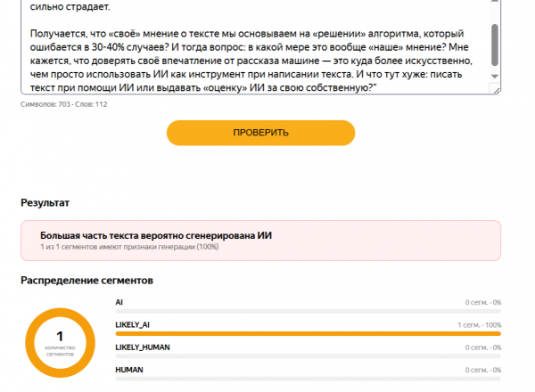
Task: Click the text area scrollbar thumb
Action: click(x=495, y=45)
